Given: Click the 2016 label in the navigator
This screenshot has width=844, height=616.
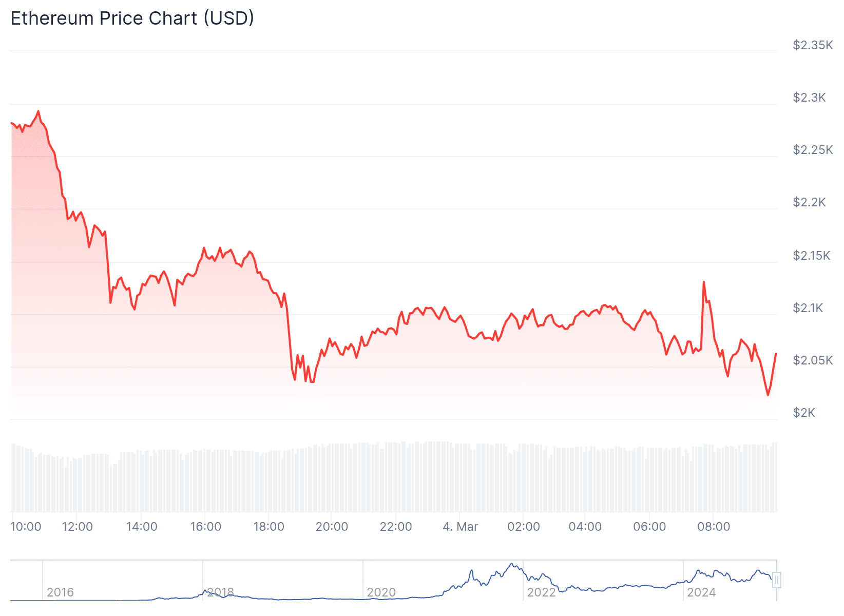Looking at the screenshot, I should (60, 592).
